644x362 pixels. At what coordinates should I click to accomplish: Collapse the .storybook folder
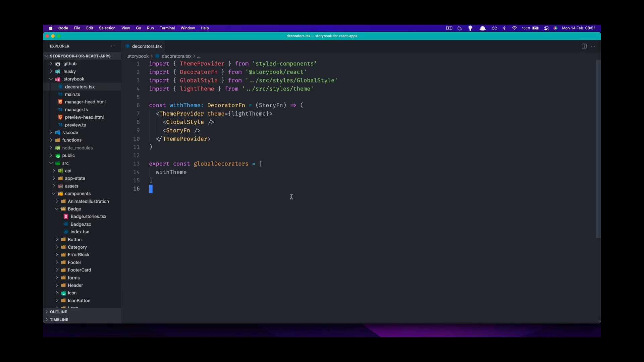(x=51, y=79)
